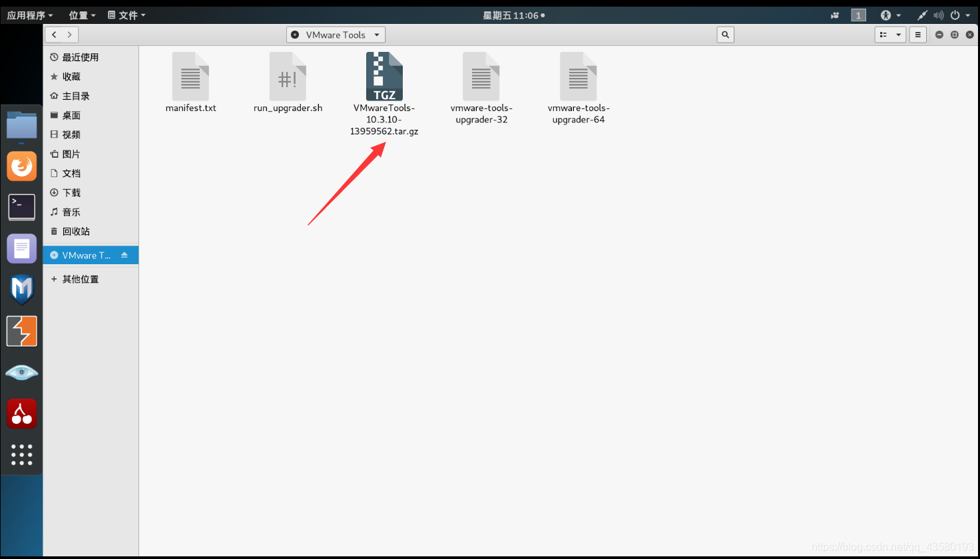This screenshot has height=559, width=980.
Task: Launch CherryTree from the dock
Action: [x=22, y=413]
